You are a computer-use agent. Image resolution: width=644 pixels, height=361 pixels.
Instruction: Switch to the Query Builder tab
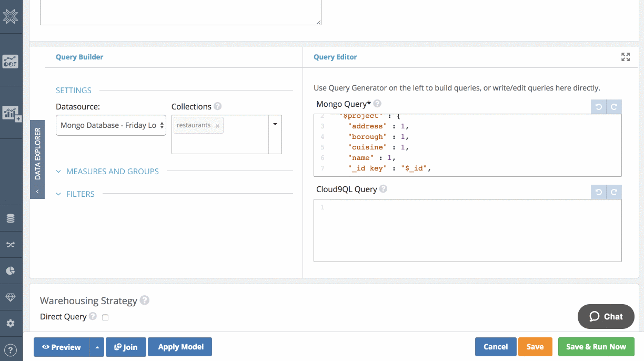(x=79, y=57)
